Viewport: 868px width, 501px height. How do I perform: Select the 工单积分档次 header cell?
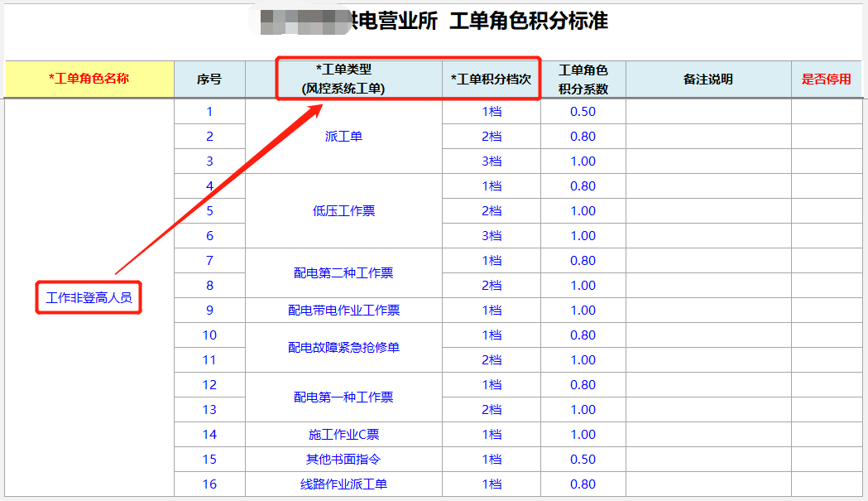492,79
